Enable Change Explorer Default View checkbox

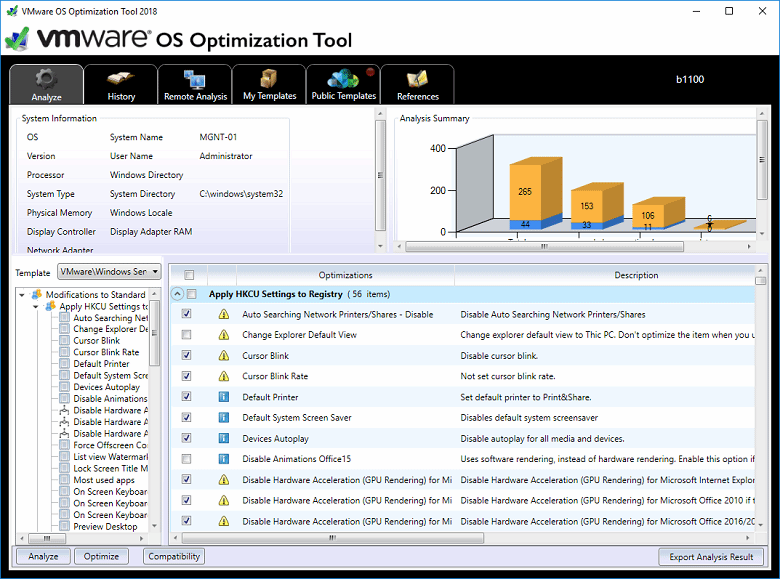point(187,335)
